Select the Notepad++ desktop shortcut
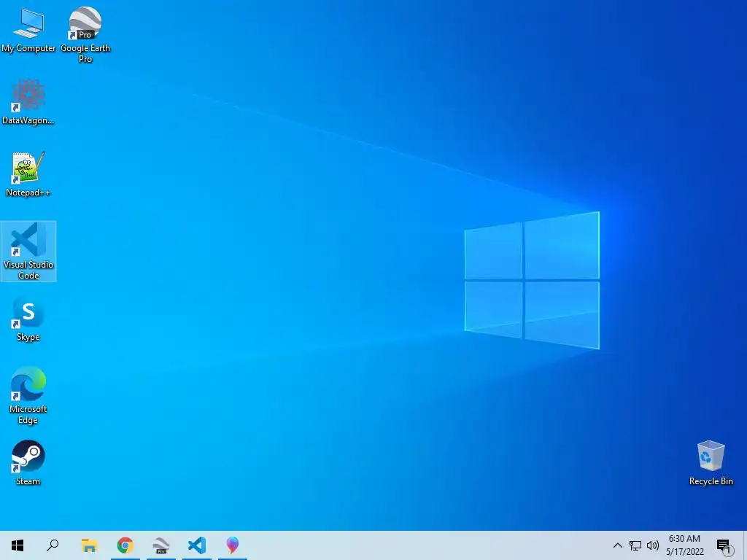747x560 pixels. click(x=28, y=174)
